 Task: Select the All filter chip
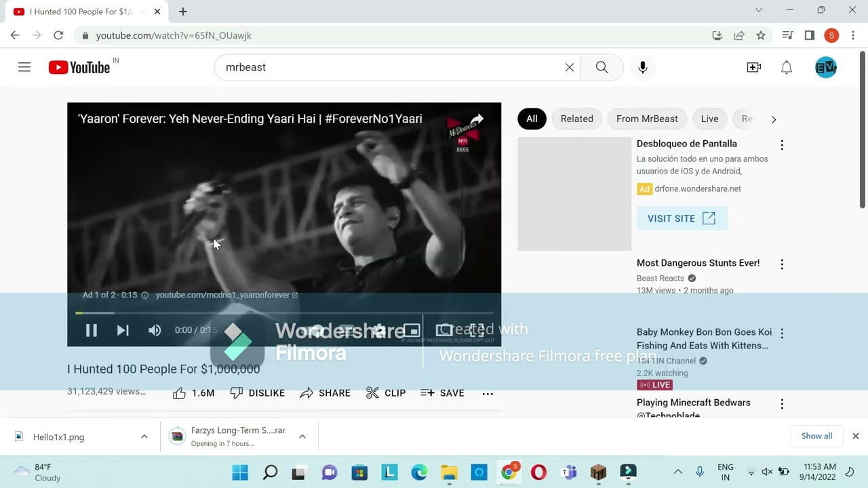point(532,119)
